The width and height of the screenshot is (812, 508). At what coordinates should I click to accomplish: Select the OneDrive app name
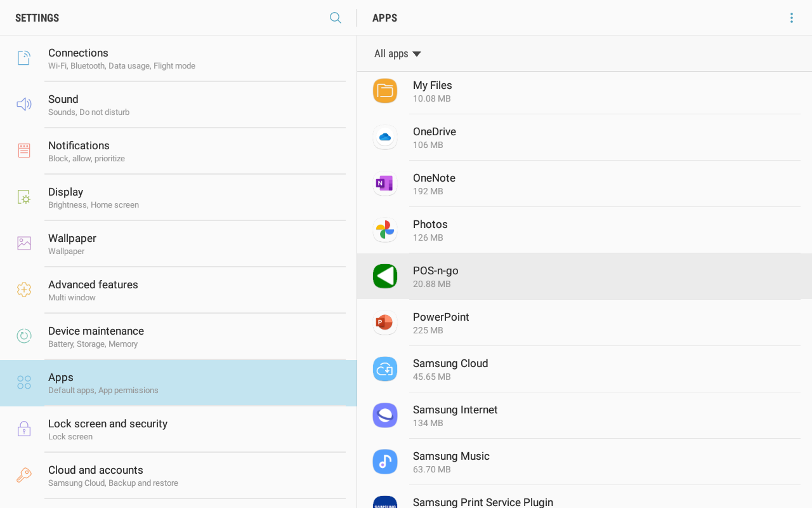[435, 131]
